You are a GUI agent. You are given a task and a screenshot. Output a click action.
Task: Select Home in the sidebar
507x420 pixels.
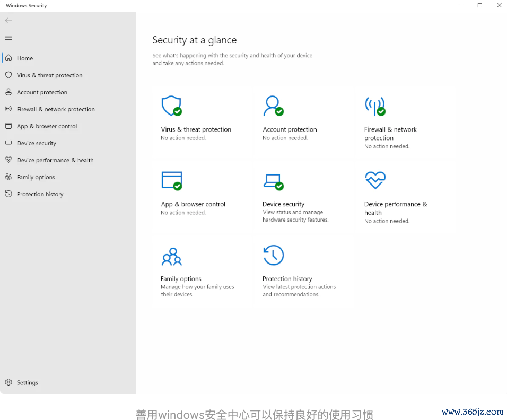[68, 58]
